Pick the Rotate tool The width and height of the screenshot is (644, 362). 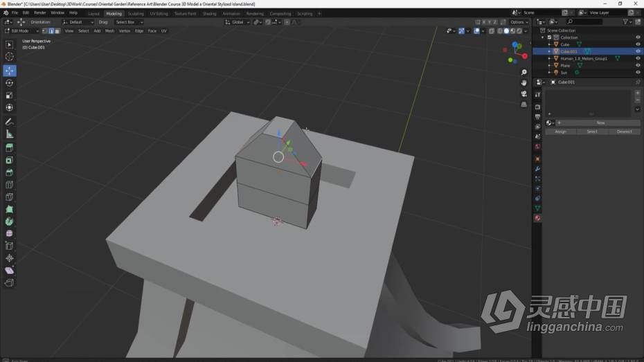point(10,83)
